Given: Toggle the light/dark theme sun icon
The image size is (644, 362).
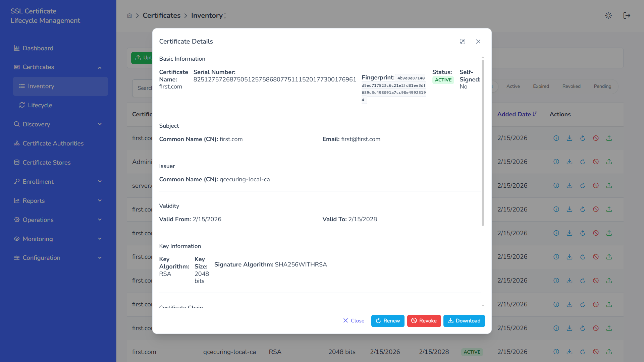Looking at the screenshot, I should coord(608,15).
